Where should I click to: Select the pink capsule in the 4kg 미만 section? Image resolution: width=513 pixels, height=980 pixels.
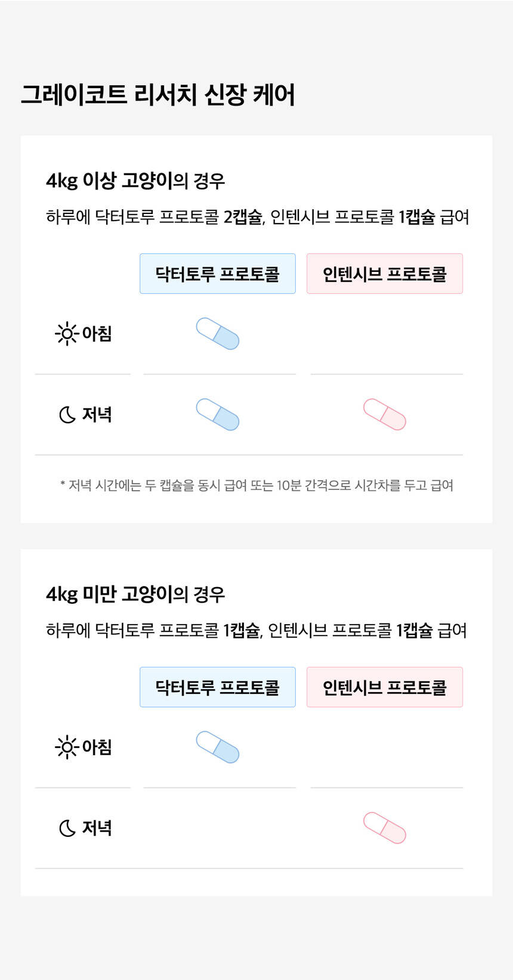tap(385, 828)
